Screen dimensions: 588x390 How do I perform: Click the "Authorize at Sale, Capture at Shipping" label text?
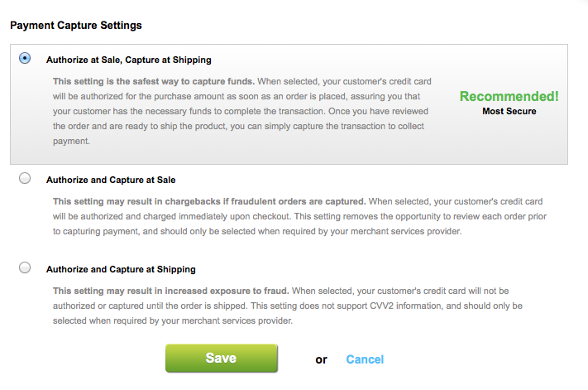(x=128, y=60)
